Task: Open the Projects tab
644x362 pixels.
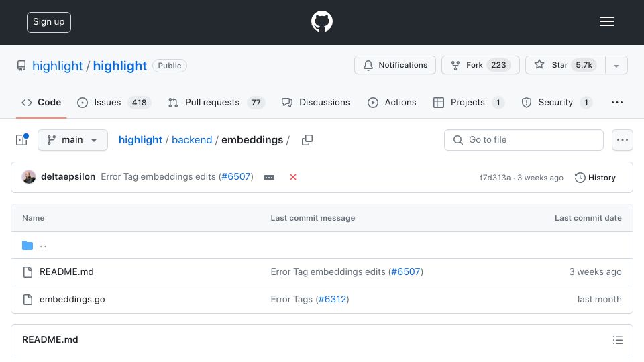Action: (469, 102)
